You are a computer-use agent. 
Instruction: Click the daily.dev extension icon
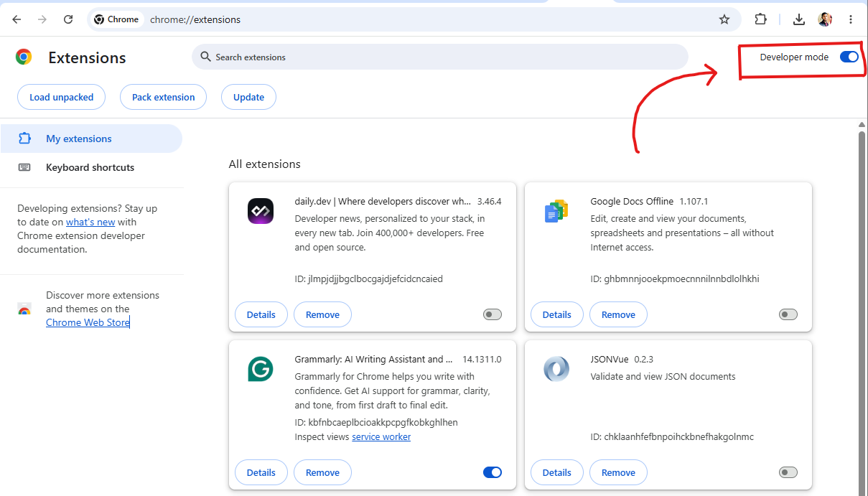tap(261, 211)
